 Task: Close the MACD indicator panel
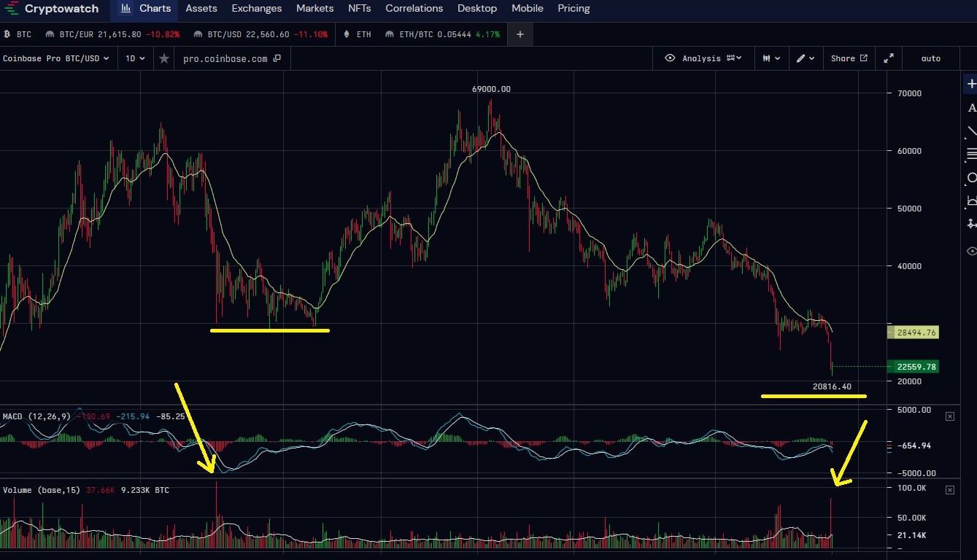coord(950,416)
